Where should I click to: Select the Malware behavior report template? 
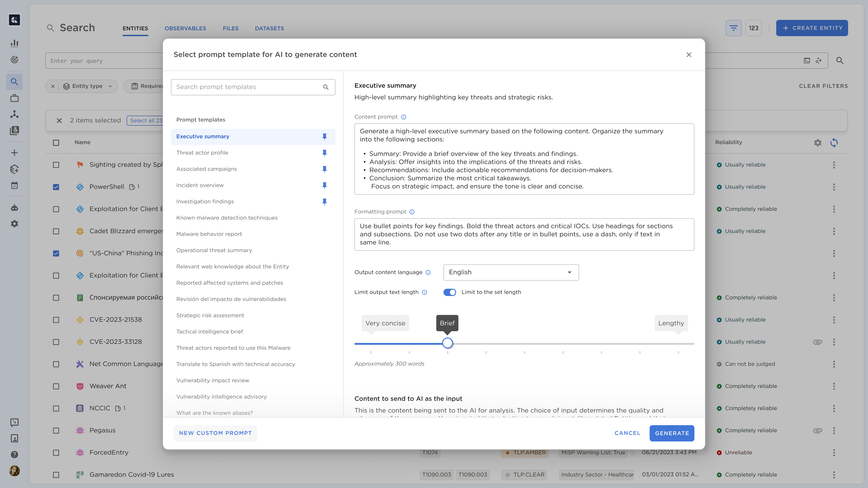pyautogui.click(x=209, y=234)
